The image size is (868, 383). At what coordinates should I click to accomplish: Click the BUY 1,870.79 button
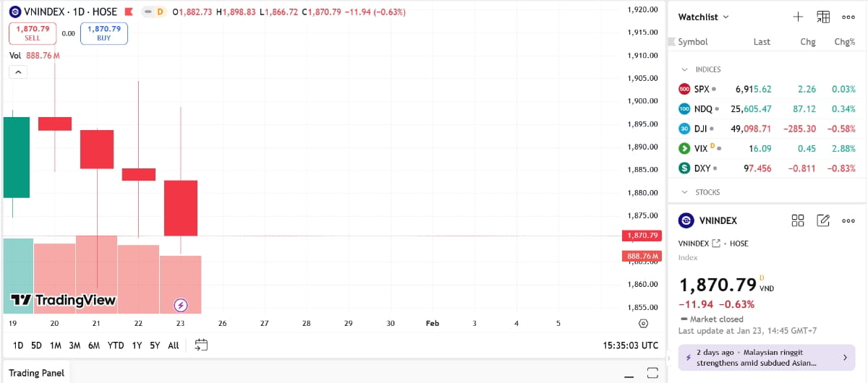[104, 33]
